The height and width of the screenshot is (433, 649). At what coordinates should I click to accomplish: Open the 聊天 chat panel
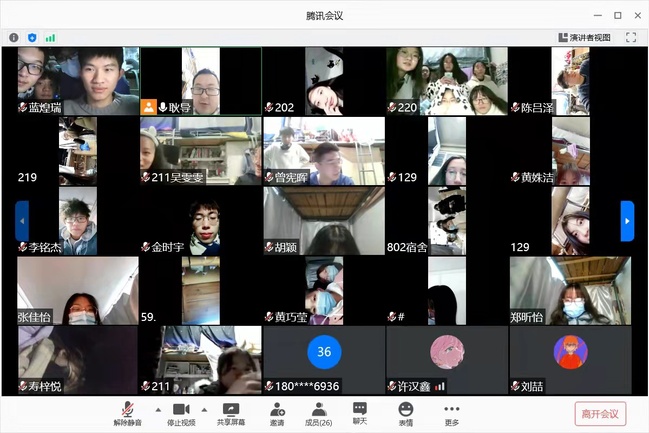click(x=360, y=413)
